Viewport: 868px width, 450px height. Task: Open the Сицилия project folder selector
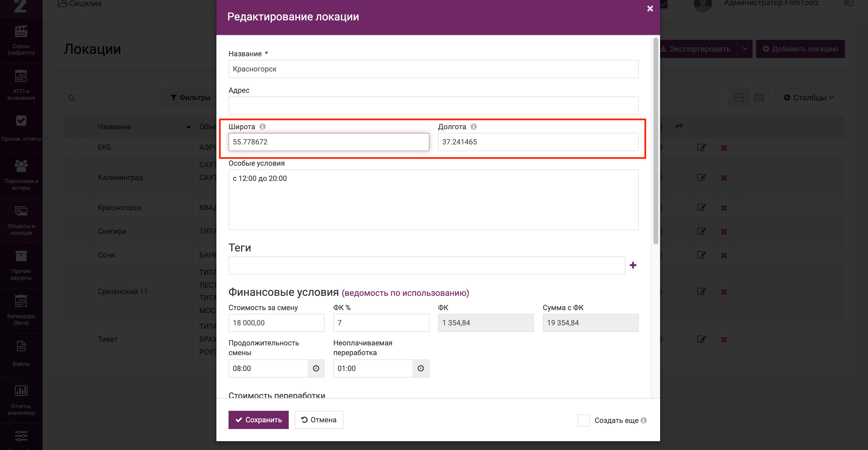coord(80,4)
